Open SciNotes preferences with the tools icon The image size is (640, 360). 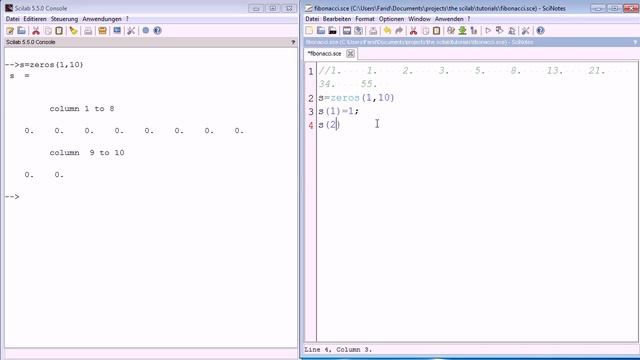[526, 31]
